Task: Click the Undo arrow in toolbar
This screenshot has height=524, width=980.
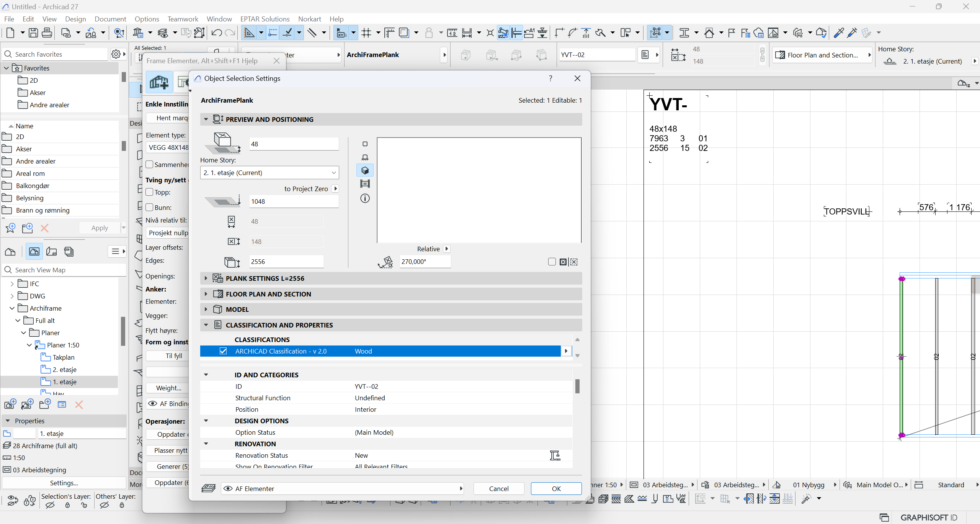Action: [216, 33]
